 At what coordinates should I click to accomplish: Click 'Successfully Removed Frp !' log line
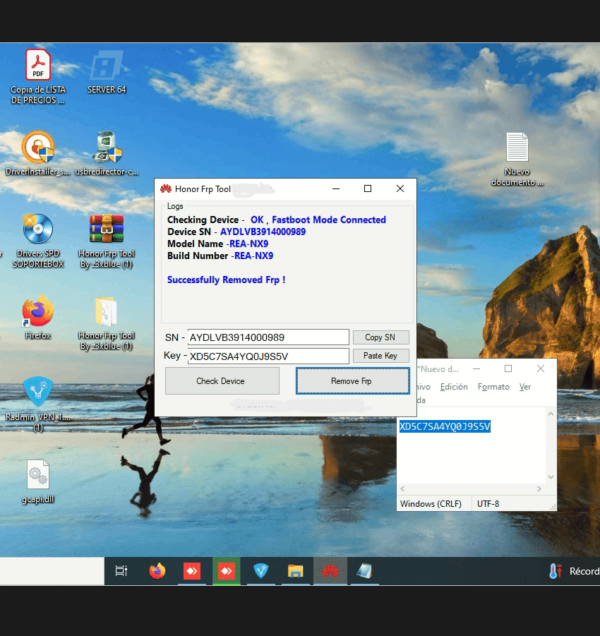[226, 280]
